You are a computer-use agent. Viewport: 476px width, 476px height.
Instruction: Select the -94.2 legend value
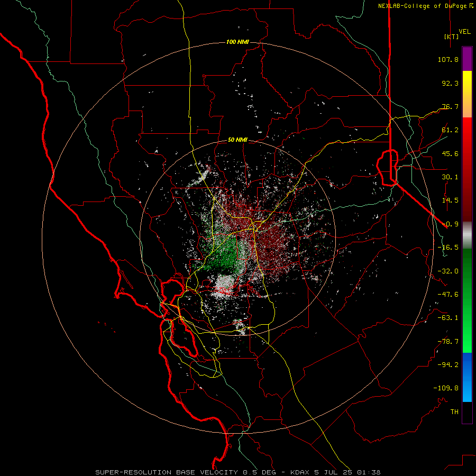click(448, 365)
